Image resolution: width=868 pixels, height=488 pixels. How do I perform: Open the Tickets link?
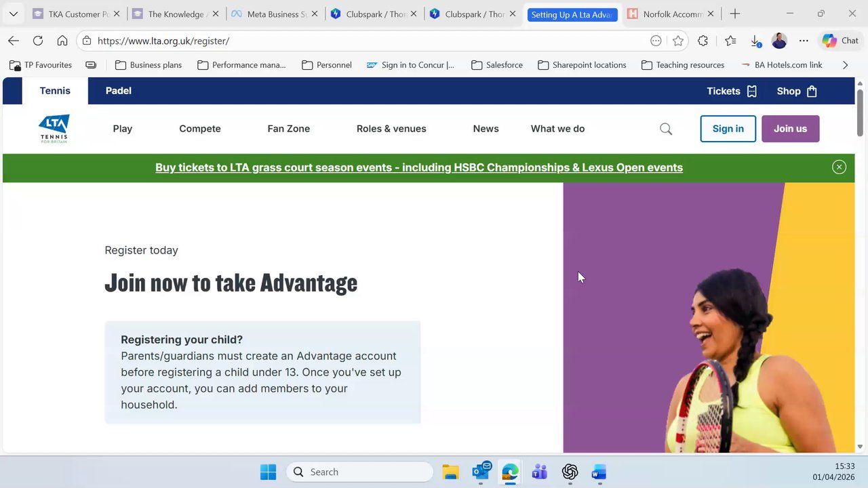(x=732, y=91)
